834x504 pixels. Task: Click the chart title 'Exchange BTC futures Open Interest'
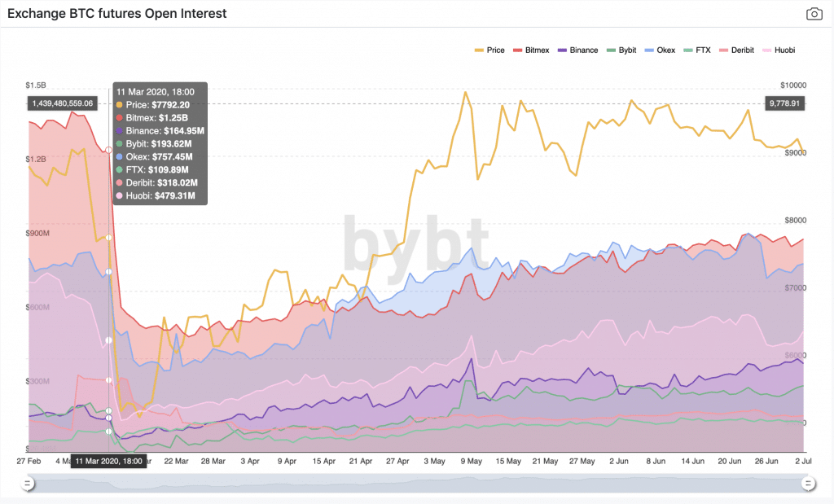point(116,14)
